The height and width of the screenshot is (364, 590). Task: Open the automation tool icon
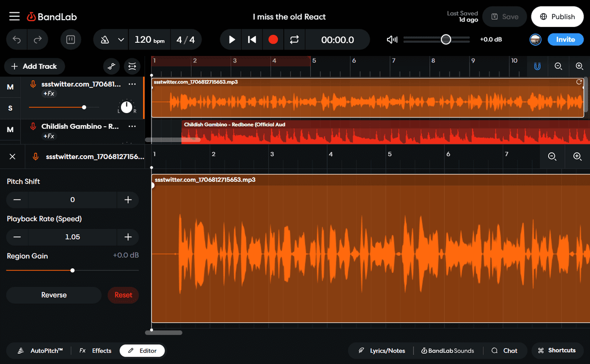tap(111, 66)
